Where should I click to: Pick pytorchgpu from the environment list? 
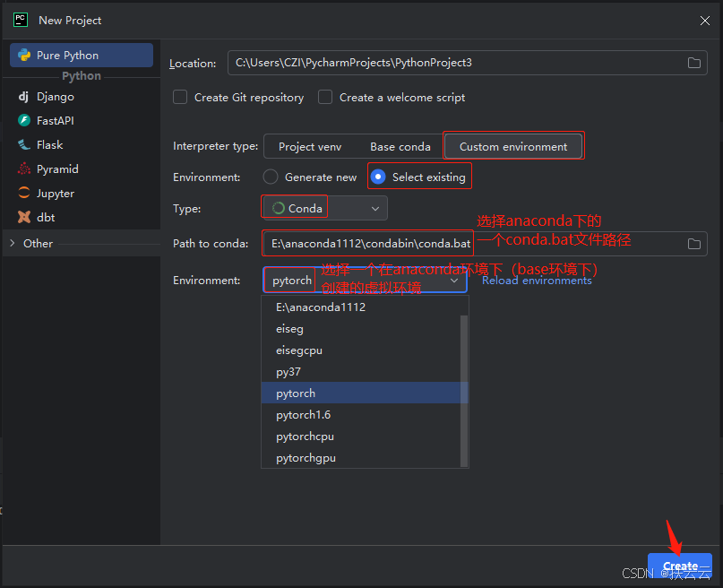(361, 458)
